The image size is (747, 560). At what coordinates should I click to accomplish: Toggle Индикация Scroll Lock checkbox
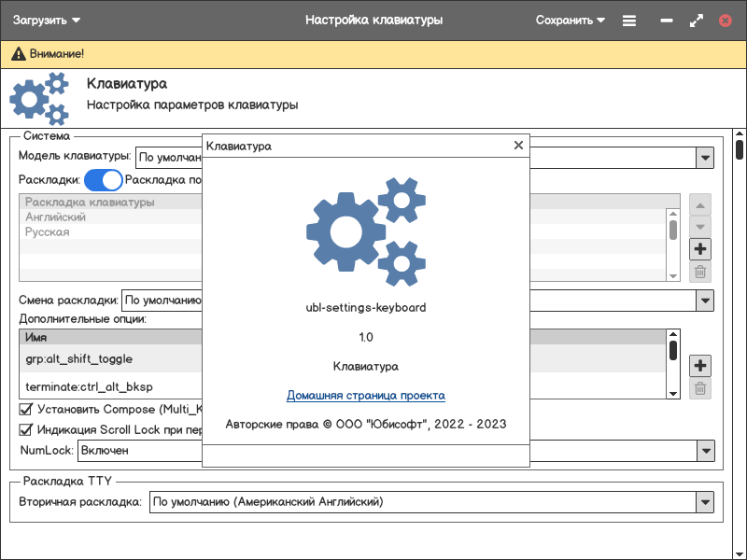pos(26,430)
